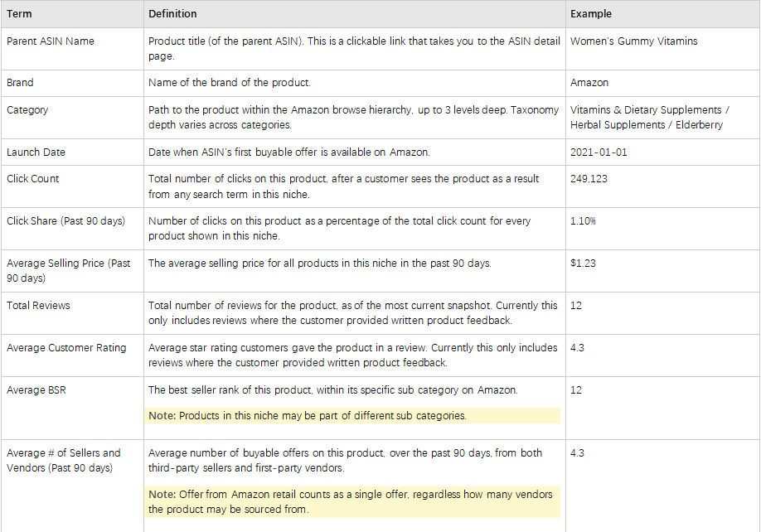
Task: Click the Amazon brand example value
Action: (x=589, y=83)
